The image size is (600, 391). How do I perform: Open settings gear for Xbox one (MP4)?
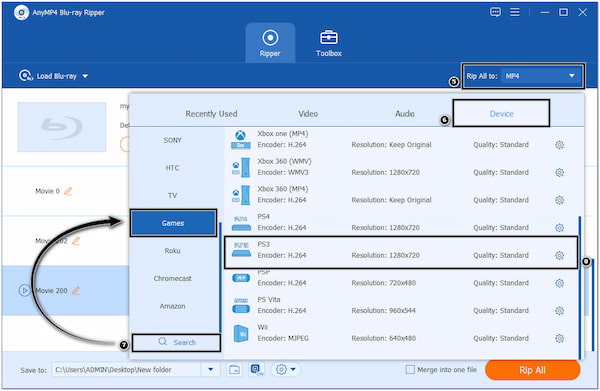559,145
